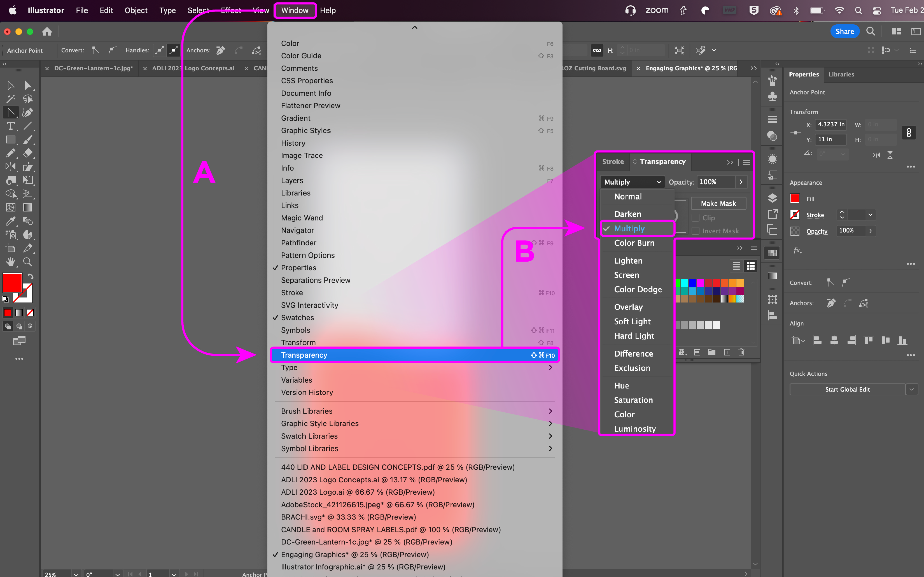Image resolution: width=924 pixels, height=577 pixels.
Task: Select the Eyedropper tool
Action: coord(11,221)
